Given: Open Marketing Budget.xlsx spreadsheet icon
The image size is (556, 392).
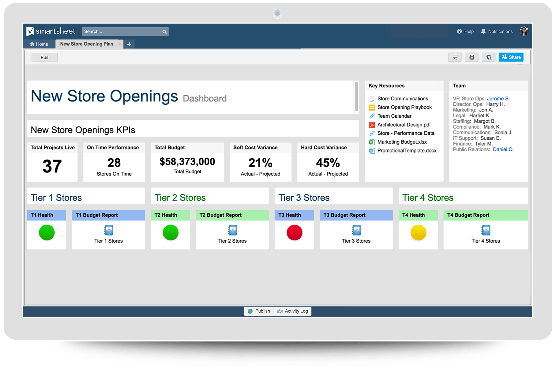Looking at the screenshot, I should click(372, 142).
